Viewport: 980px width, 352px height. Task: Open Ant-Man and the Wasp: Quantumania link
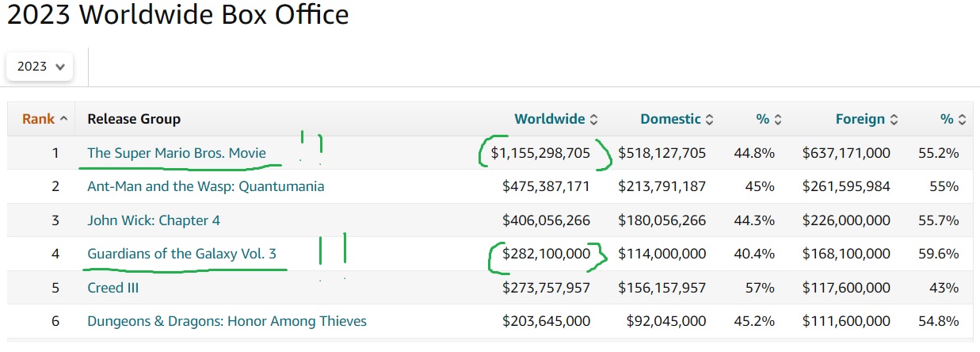(x=205, y=187)
